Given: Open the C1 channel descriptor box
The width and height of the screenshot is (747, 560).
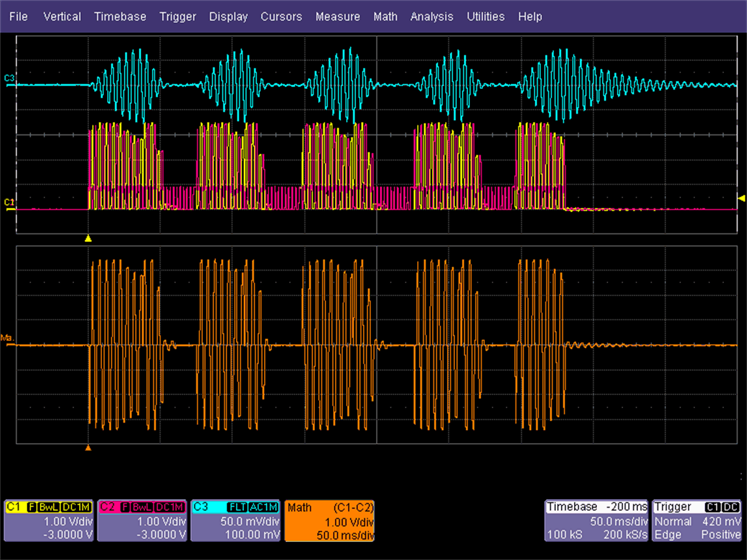Looking at the screenshot, I should [49, 521].
